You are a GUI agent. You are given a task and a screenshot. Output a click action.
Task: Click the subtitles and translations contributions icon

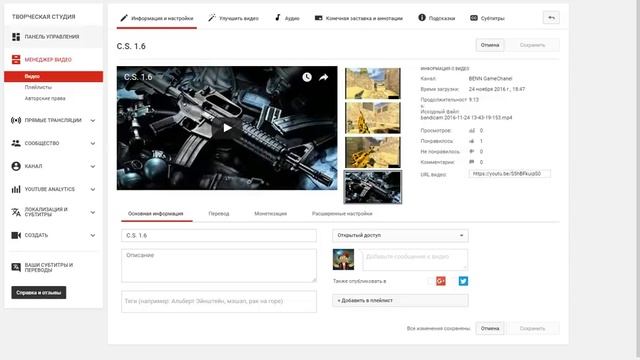pyautogui.click(x=16, y=267)
